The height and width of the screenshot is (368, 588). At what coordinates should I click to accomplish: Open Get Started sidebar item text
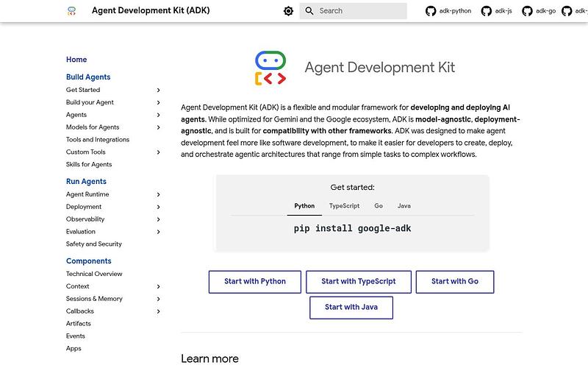pos(83,90)
